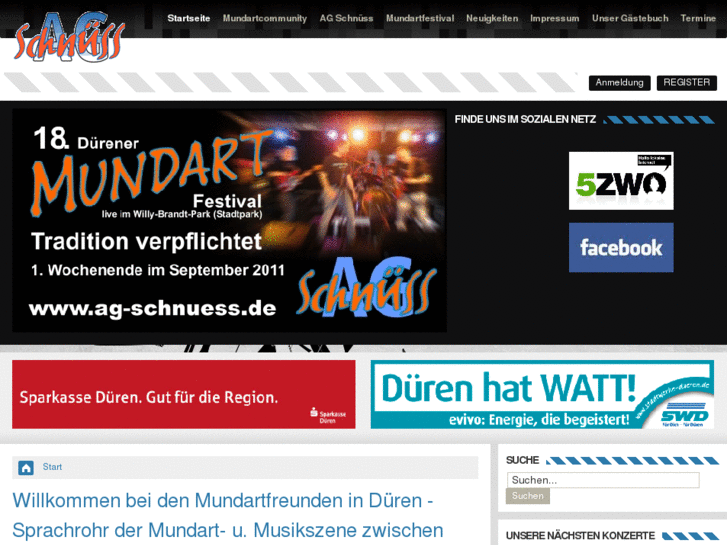The height and width of the screenshot is (545, 727).
Task: Click the FINDE UNS IM SOZIALEN NETZ heading
Action: tap(525, 119)
